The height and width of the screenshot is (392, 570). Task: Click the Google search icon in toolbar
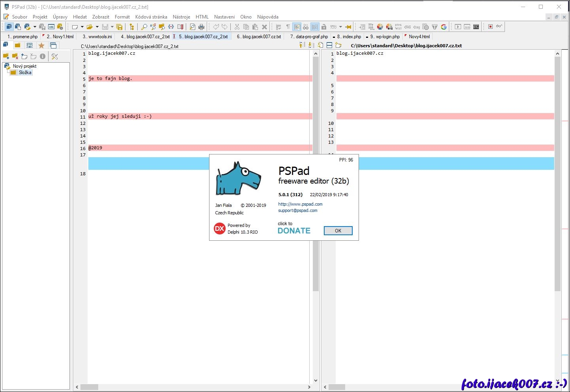pyautogui.click(x=444, y=27)
